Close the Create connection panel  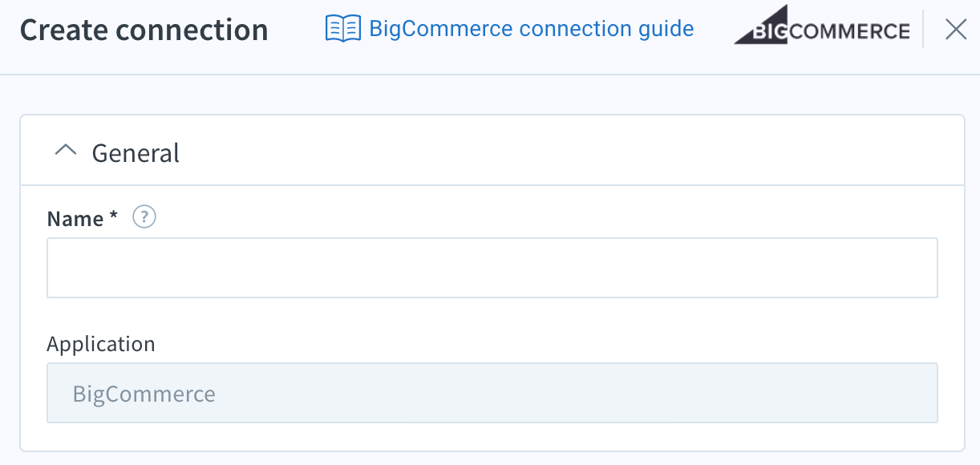pyautogui.click(x=955, y=30)
